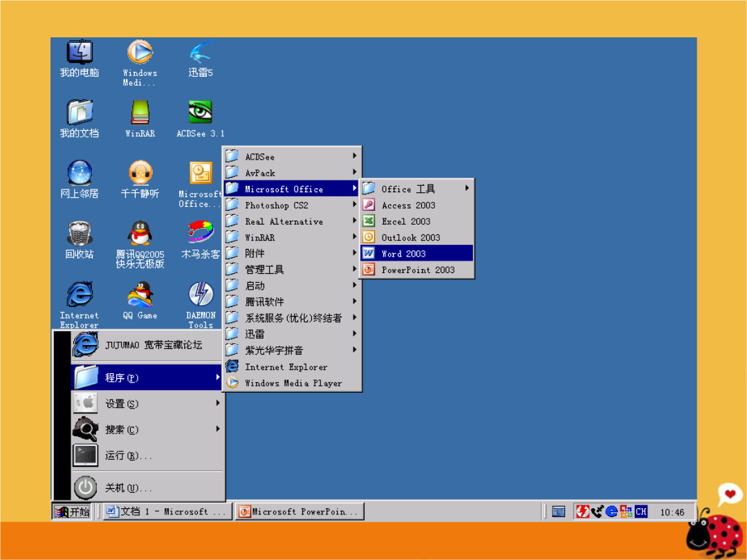Click the blue e icon in the system tray
The height and width of the screenshot is (560, 747).
coord(611,512)
